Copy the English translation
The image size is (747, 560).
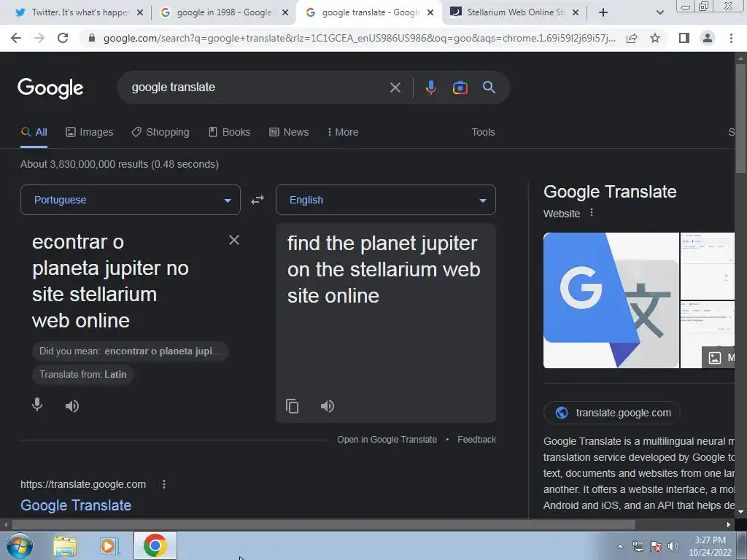(x=292, y=406)
